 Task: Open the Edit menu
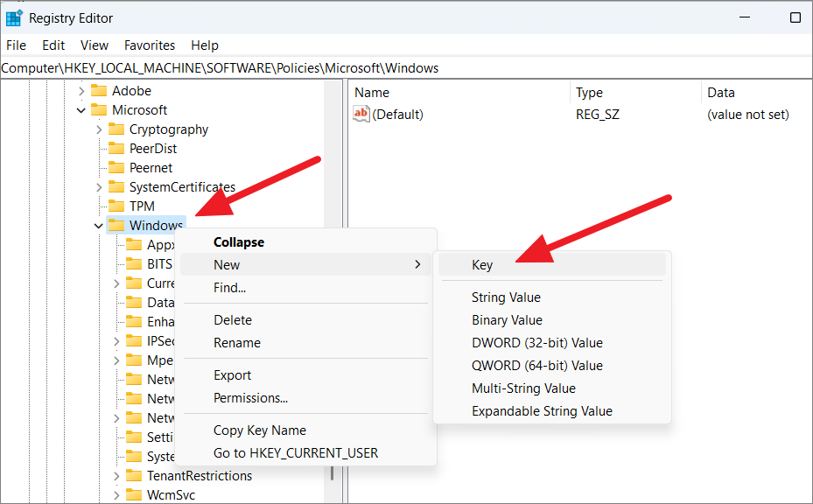pos(53,45)
